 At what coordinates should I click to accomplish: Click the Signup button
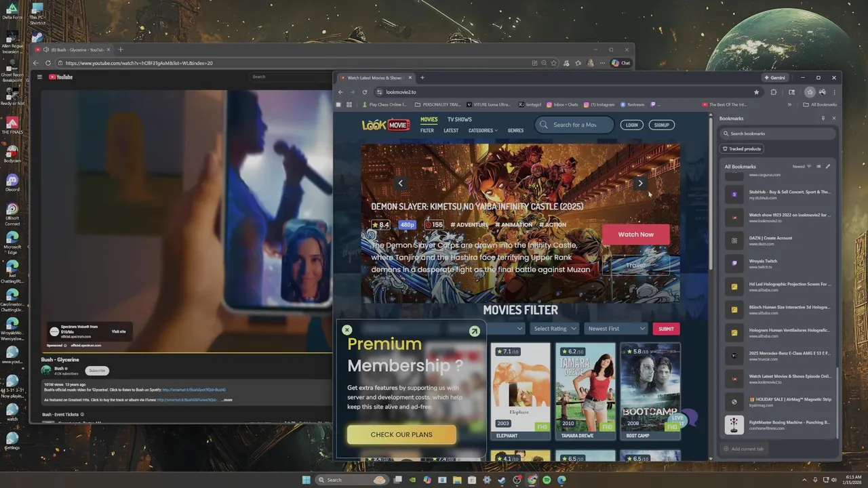click(x=661, y=125)
